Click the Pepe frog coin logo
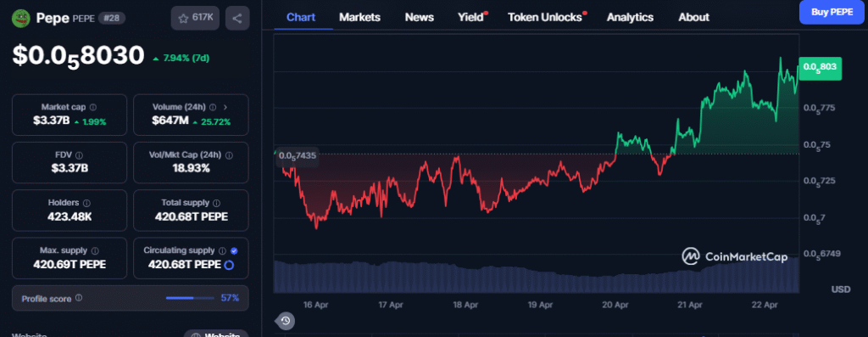868x337 pixels. [x=21, y=19]
